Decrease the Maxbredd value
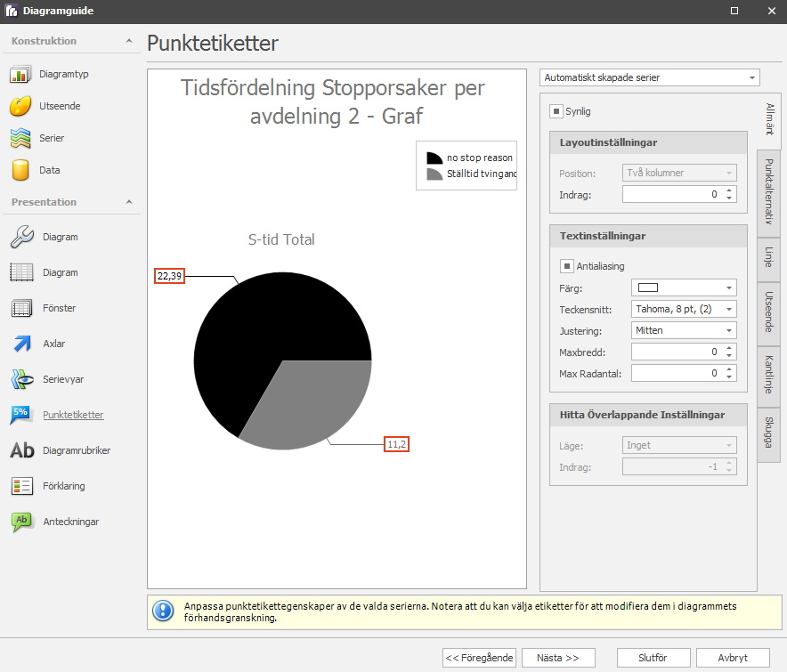This screenshot has width=787, height=672. pyautogui.click(x=729, y=356)
